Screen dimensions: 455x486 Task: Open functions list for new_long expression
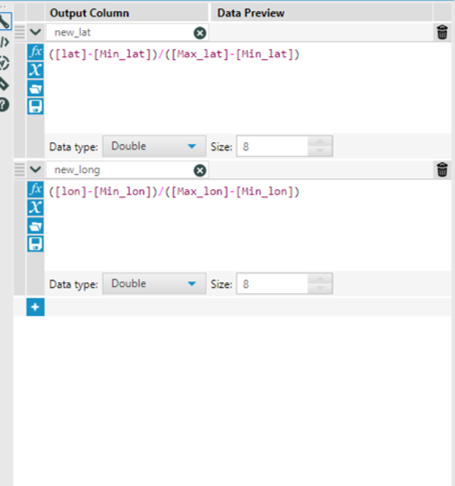35,190
